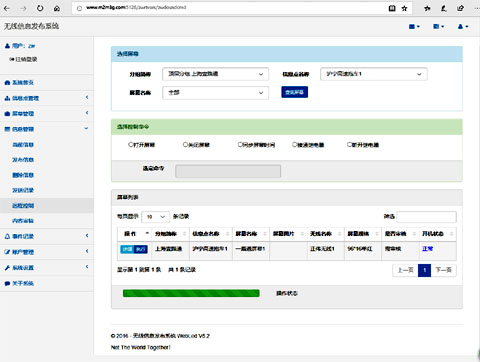Screen dimensions: 480x362
Task: Click the greyed selected command field
Action: pyautogui.click(x=228, y=171)
